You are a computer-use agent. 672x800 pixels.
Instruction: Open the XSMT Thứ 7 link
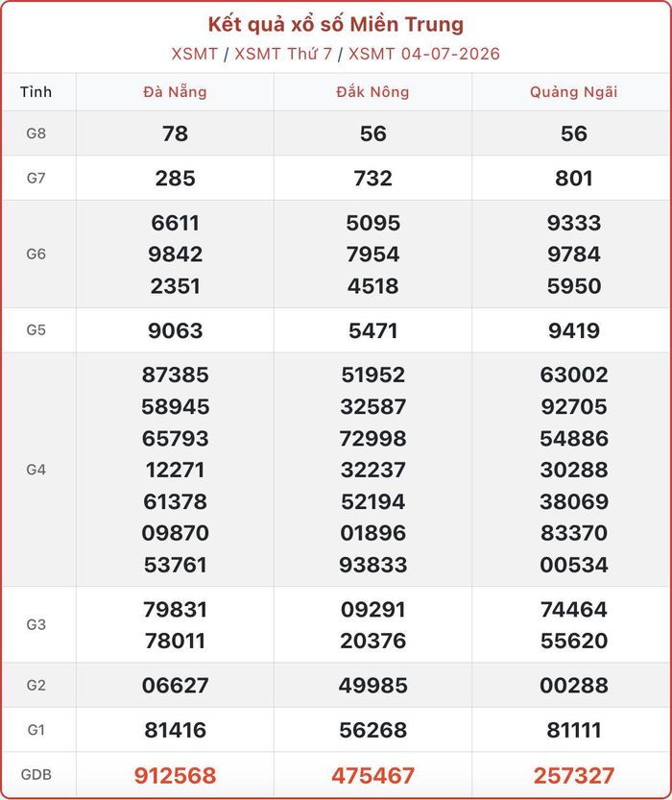[x=283, y=54]
